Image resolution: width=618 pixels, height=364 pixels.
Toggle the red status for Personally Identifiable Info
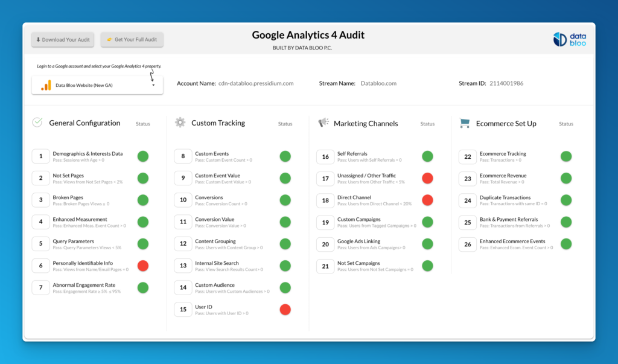pos(142,266)
